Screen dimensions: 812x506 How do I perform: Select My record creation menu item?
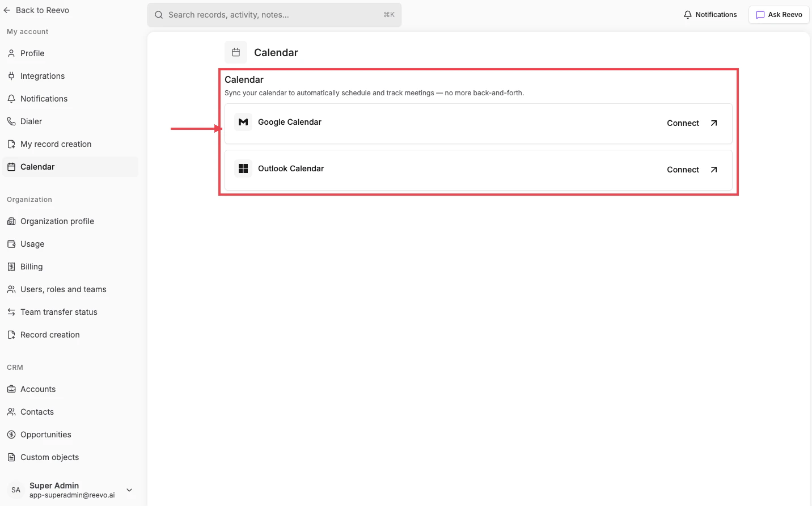point(70,144)
